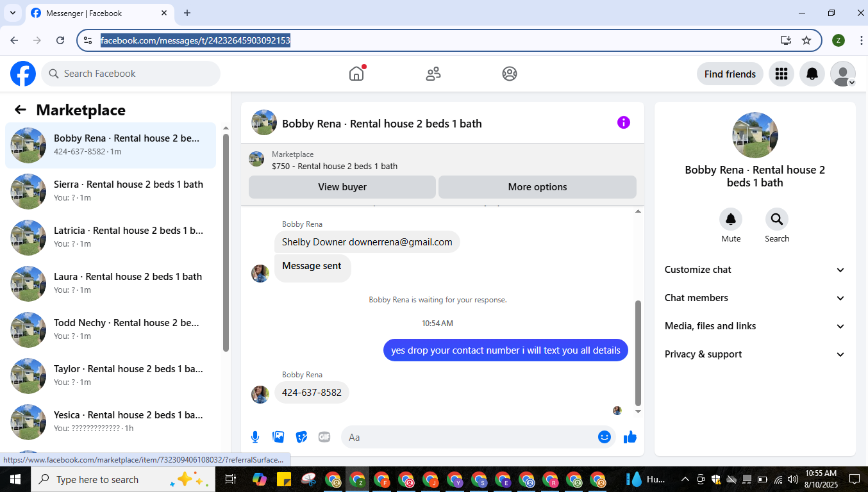Click the browser address bar URL

tap(196, 40)
